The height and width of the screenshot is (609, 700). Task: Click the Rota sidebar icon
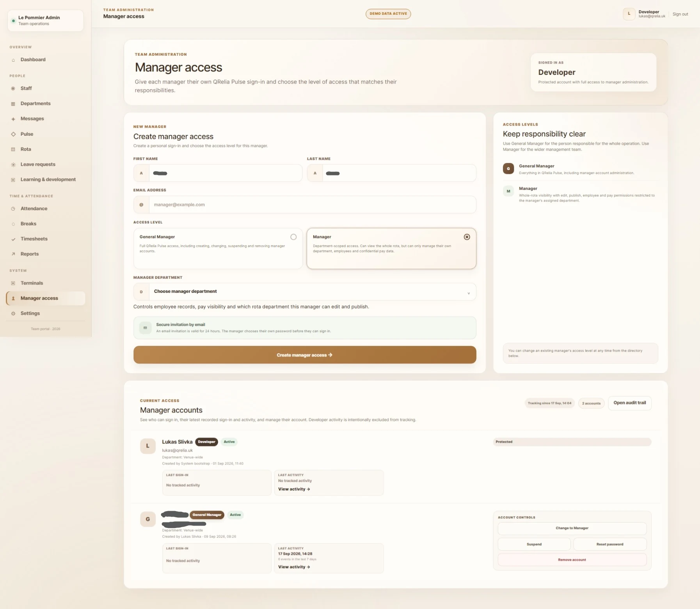pyautogui.click(x=13, y=149)
